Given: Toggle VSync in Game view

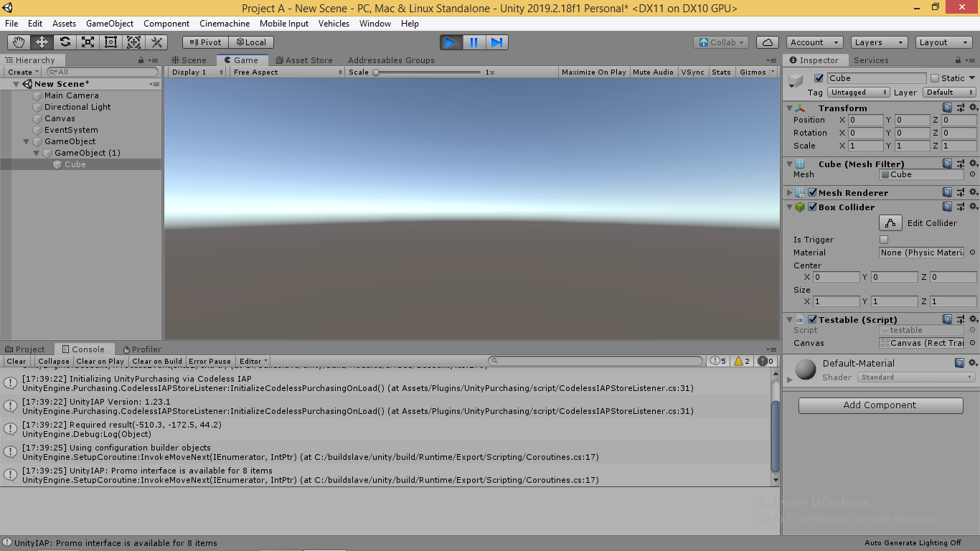Looking at the screenshot, I should point(692,72).
